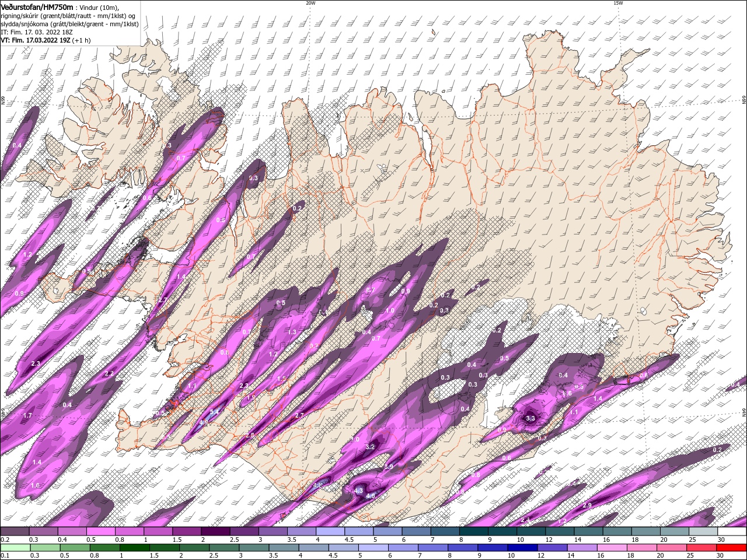747x560 pixels.
Task: Click the '3.2' precipitation value on the map
Action: pyautogui.click(x=369, y=447)
